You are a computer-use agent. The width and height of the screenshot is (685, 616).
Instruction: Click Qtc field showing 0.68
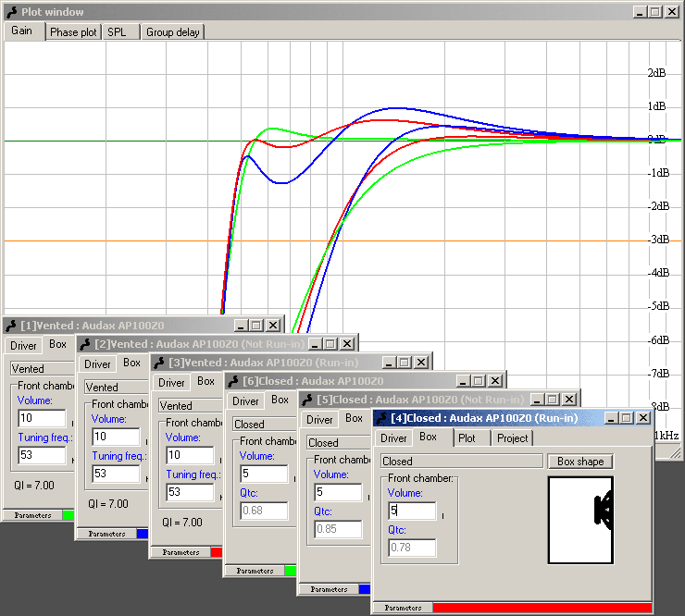tap(264, 511)
